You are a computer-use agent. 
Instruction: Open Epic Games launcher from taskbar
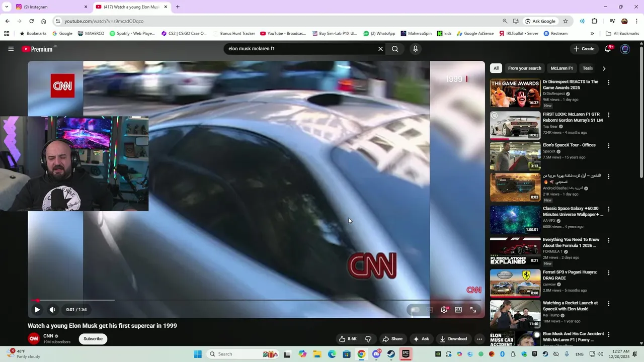point(406,354)
